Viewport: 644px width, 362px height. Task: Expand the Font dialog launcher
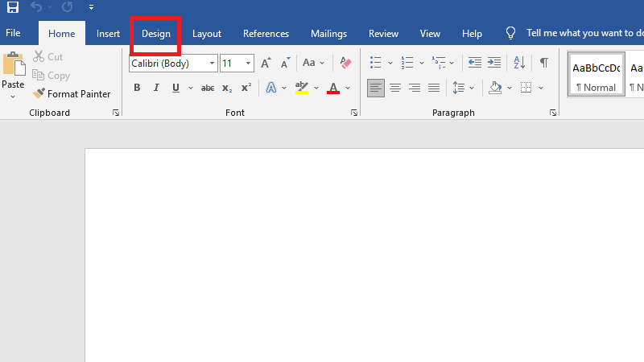(354, 113)
